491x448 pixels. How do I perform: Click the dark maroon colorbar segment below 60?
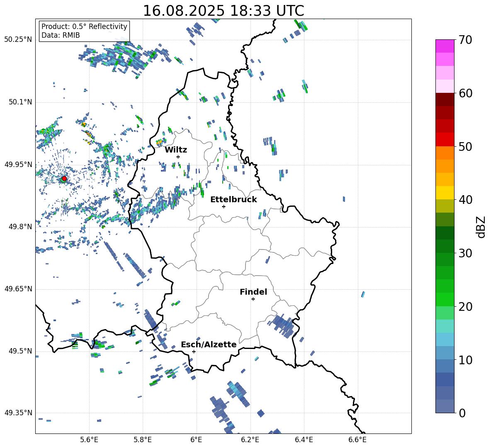pyautogui.click(x=445, y=99)
